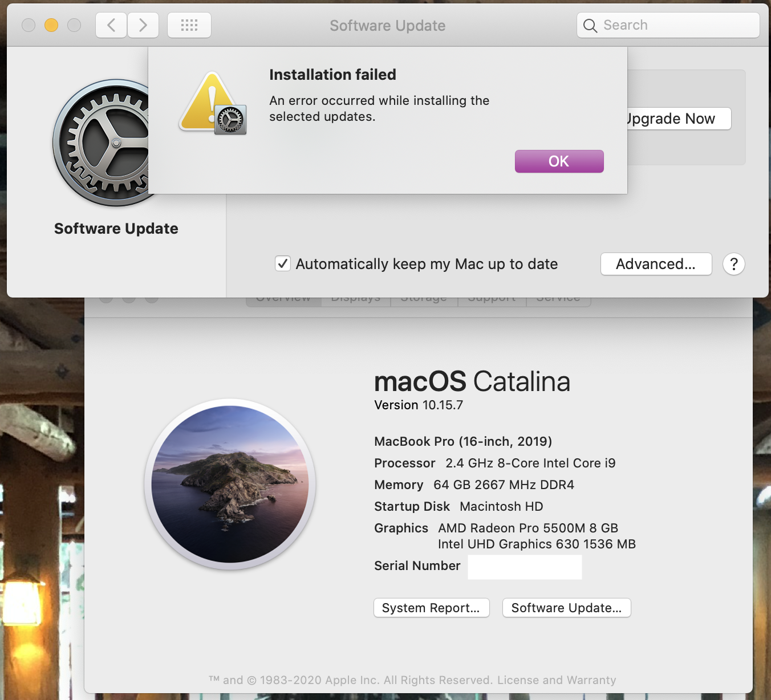
Task: Click the Intel UHD Graphics 630 1536 MB text
Action: tap(537, 544)
